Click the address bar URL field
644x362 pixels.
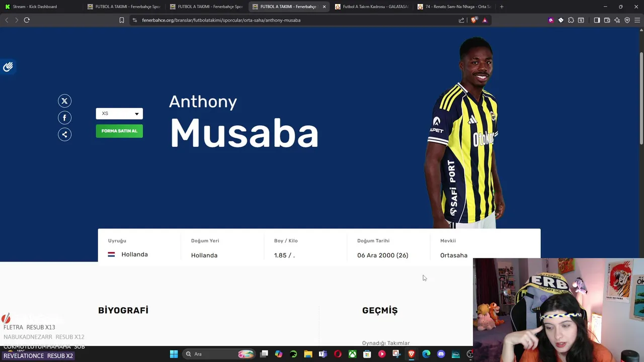click(x=297, y=20)
